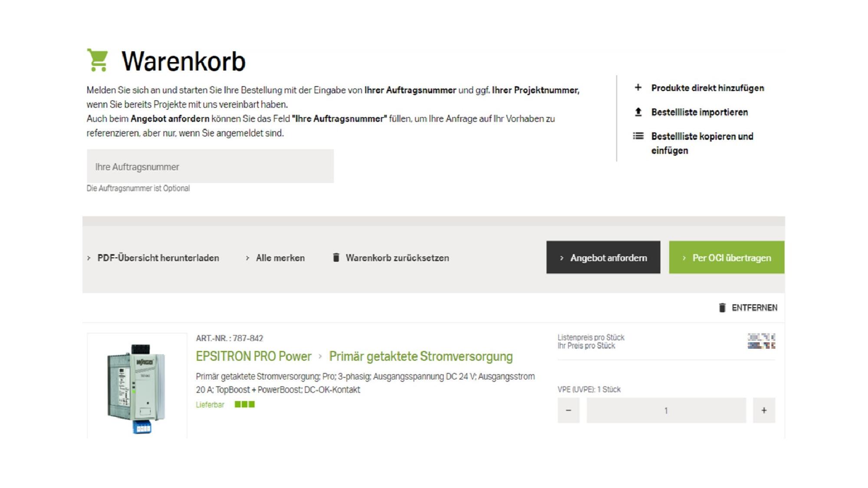Increase quantity with the plus button
Screen dimensions: 868x488
click(x=764, y=410)
